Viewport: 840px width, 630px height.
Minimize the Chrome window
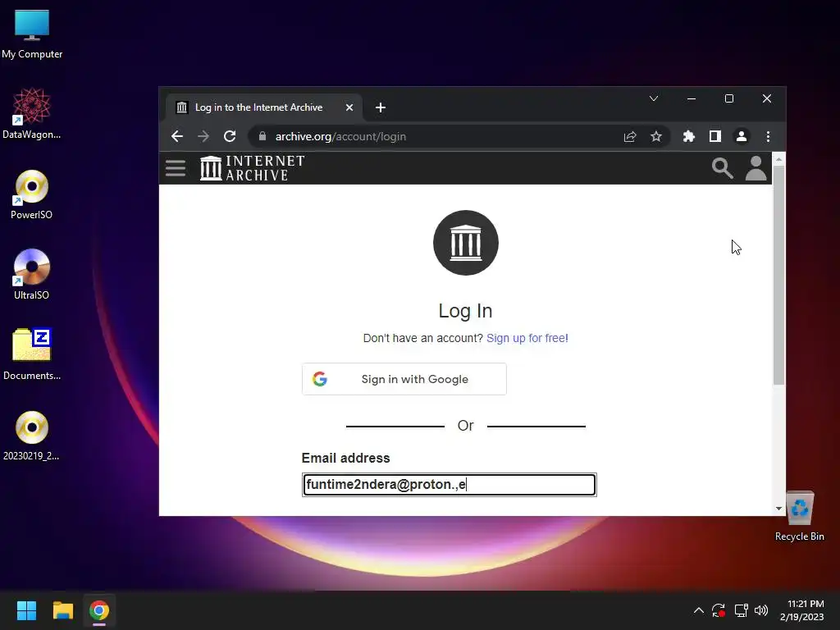coord(692,98)
